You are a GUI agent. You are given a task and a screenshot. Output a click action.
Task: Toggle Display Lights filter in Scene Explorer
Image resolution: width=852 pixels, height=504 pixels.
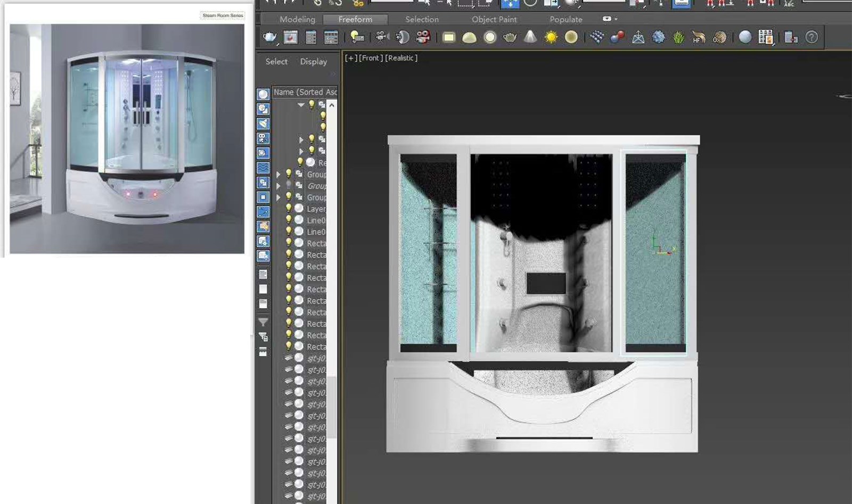[263, 123]
